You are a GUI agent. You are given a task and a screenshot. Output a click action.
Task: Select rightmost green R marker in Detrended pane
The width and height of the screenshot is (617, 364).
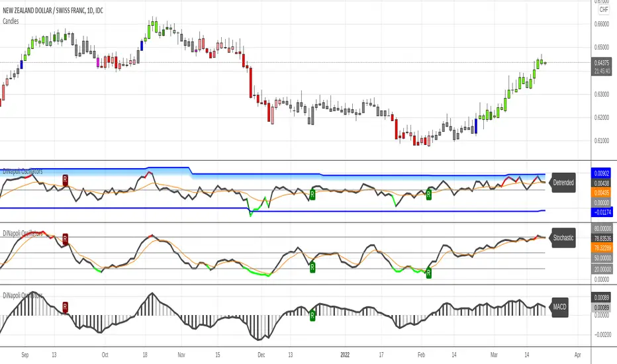click(428, 194)
